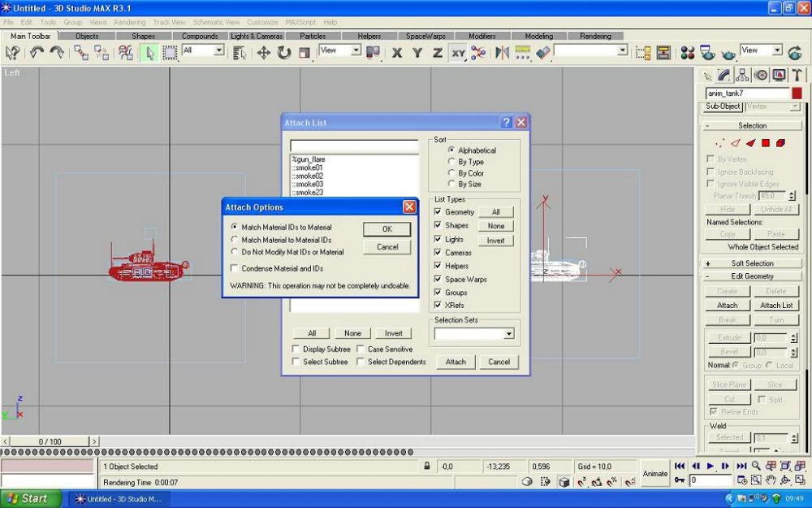Open the Hierarchy command panel tab
The image size is (812, 508).
[x=742, y=75]
